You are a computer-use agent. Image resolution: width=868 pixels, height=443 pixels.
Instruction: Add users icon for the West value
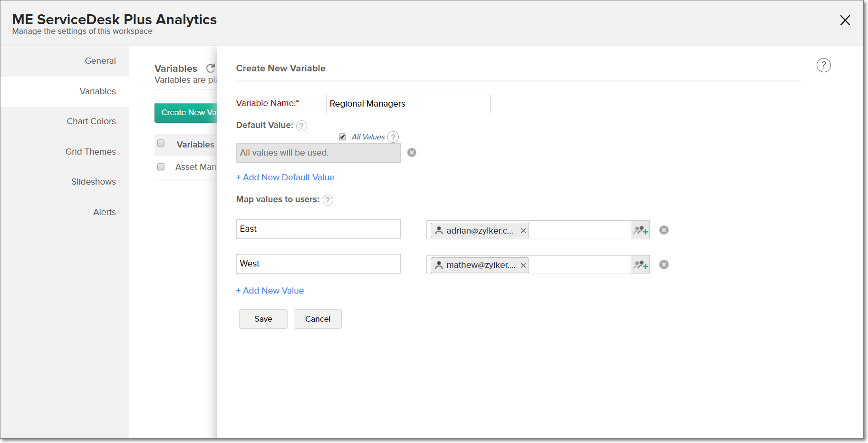tap(640, 265)
